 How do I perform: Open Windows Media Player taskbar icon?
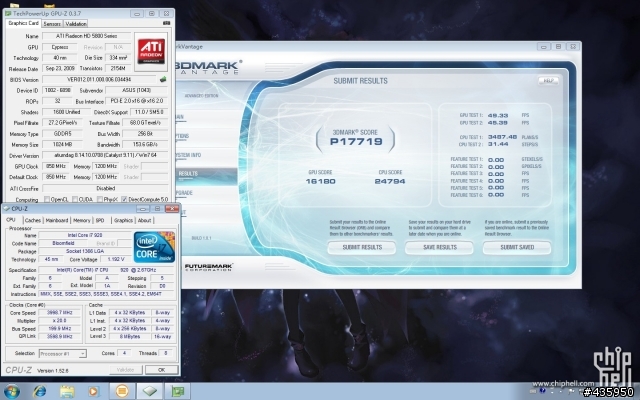[93, 391]
